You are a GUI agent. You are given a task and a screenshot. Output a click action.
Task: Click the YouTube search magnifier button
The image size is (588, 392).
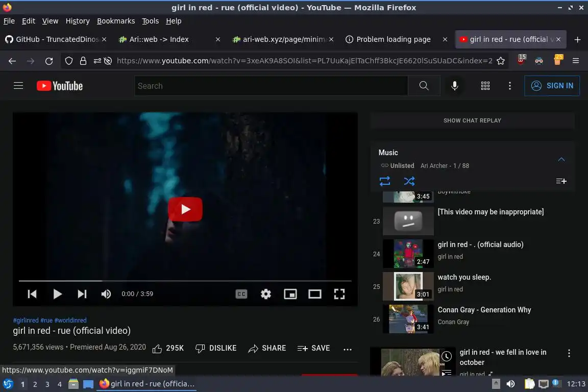pos(424,86)
